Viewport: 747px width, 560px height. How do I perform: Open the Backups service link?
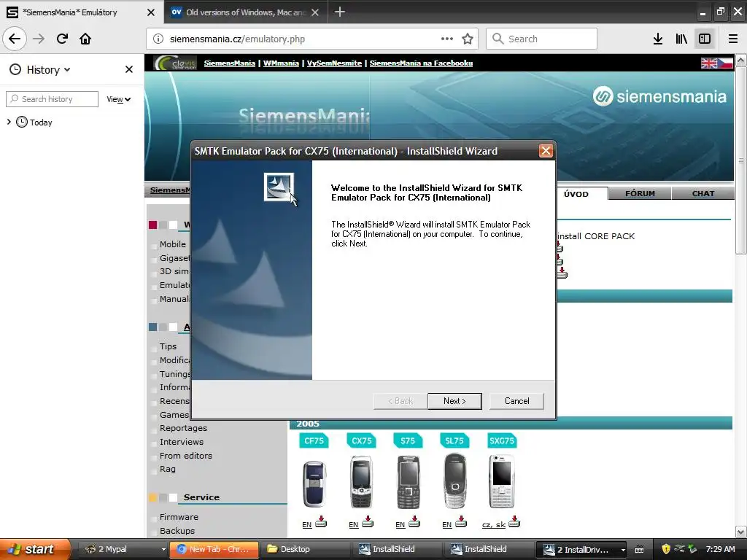pyautogui.click(x=177, y=531)
